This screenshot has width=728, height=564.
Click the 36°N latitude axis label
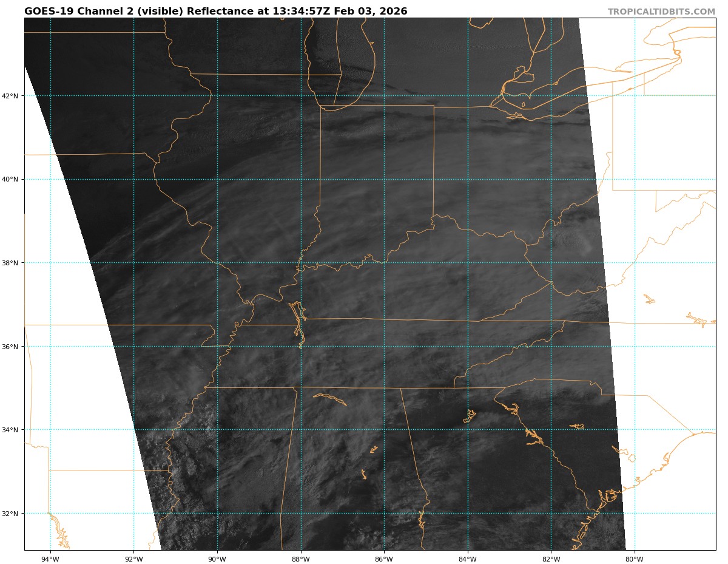tap(12, 347)
